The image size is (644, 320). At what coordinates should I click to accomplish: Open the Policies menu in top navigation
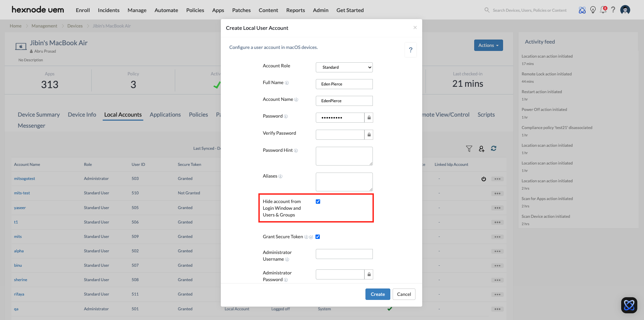point(195,10)
